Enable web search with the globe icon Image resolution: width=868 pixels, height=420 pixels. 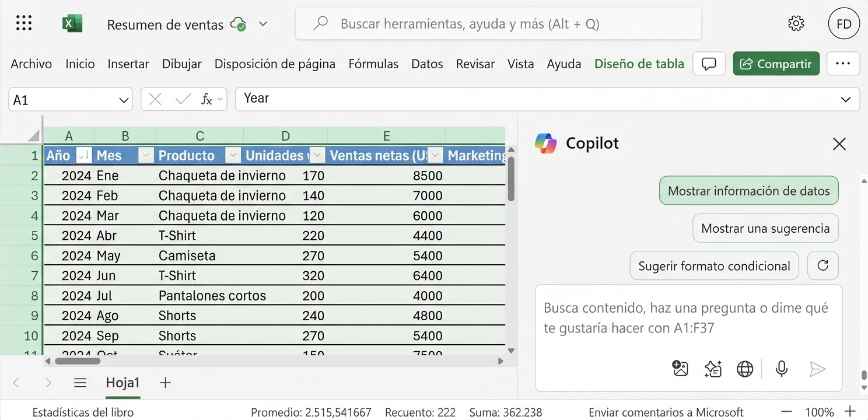745,369
